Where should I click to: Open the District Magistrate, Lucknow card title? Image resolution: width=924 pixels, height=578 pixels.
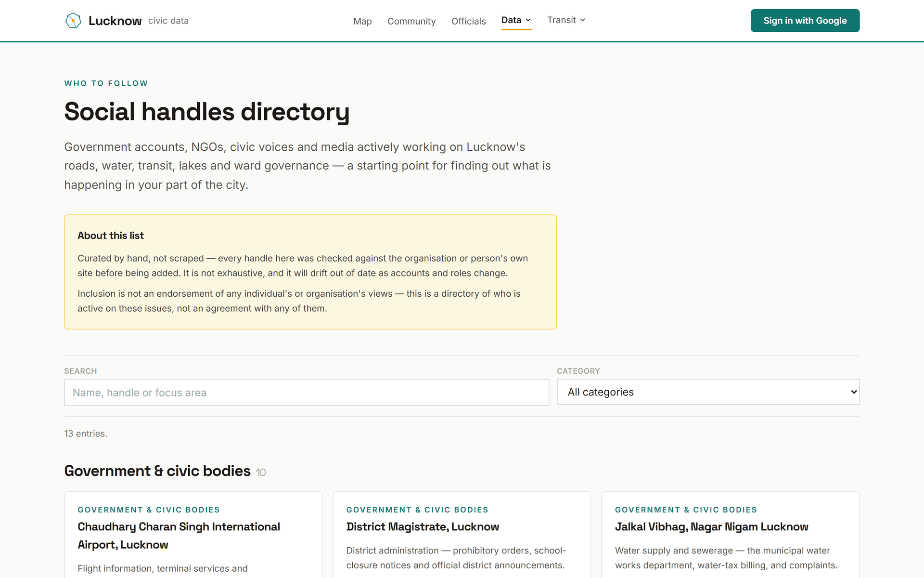tap(423, 527)
